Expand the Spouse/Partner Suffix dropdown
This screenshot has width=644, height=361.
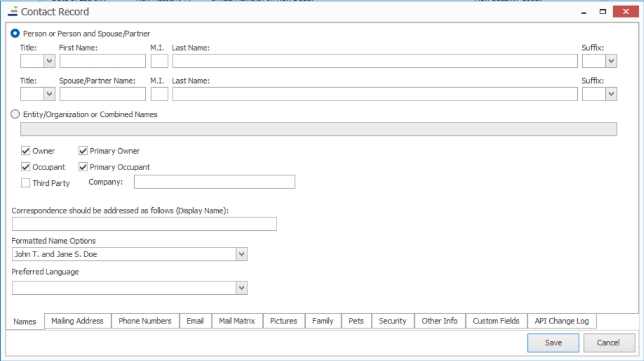611,94
